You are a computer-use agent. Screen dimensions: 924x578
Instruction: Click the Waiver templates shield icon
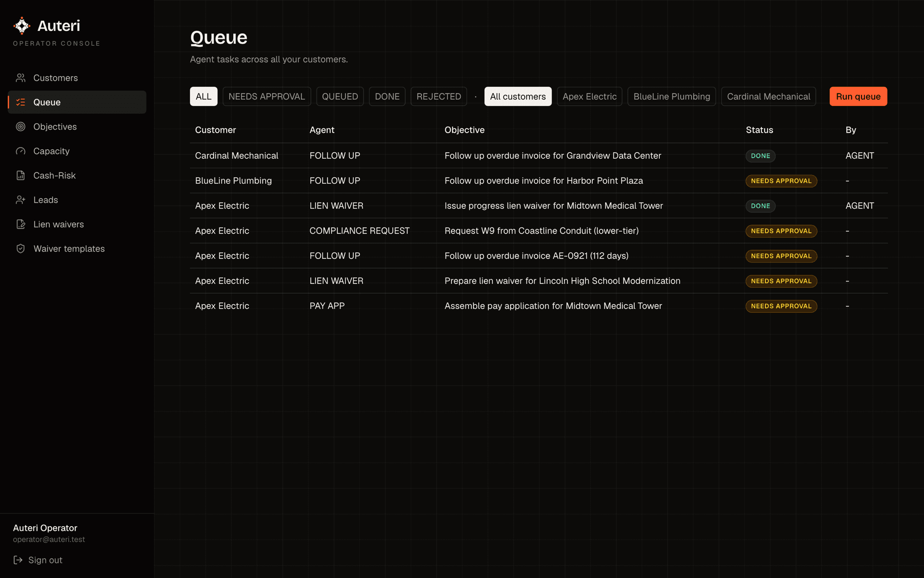[20, 249]
